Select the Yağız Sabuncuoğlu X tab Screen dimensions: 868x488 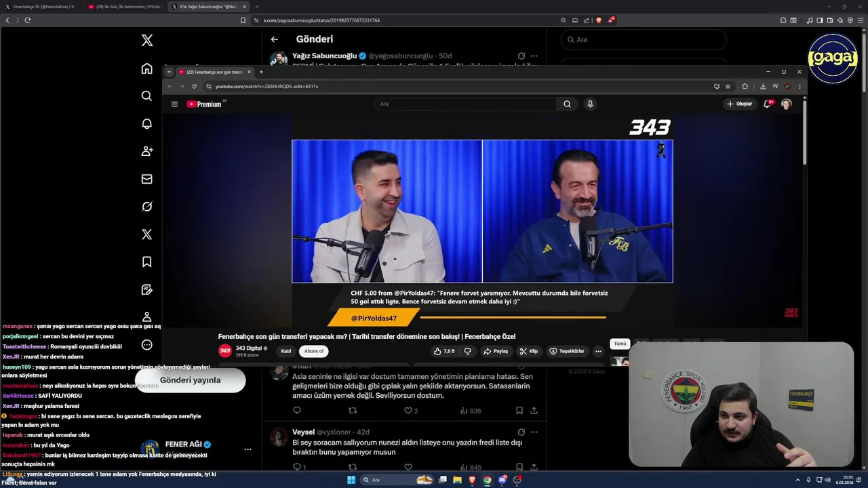[x=209, y=7]
